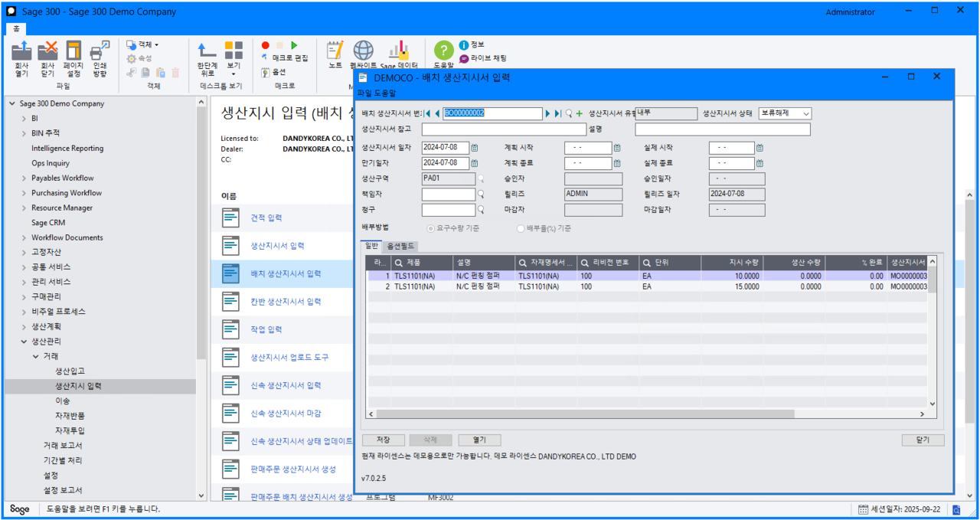
Task: Click the 닫기 button in dialog
Action: [923, 440]
